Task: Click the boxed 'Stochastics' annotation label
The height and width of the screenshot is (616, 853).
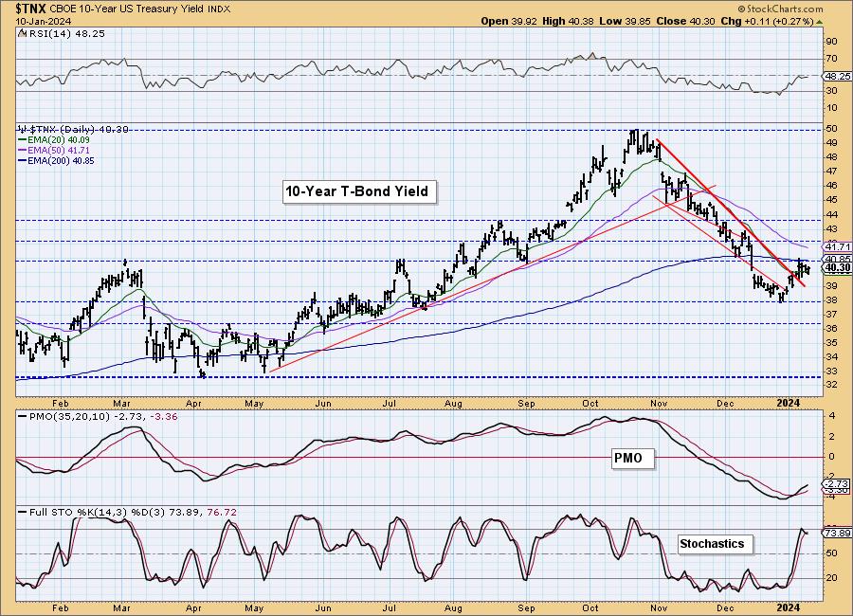Action: coord(716,544)
